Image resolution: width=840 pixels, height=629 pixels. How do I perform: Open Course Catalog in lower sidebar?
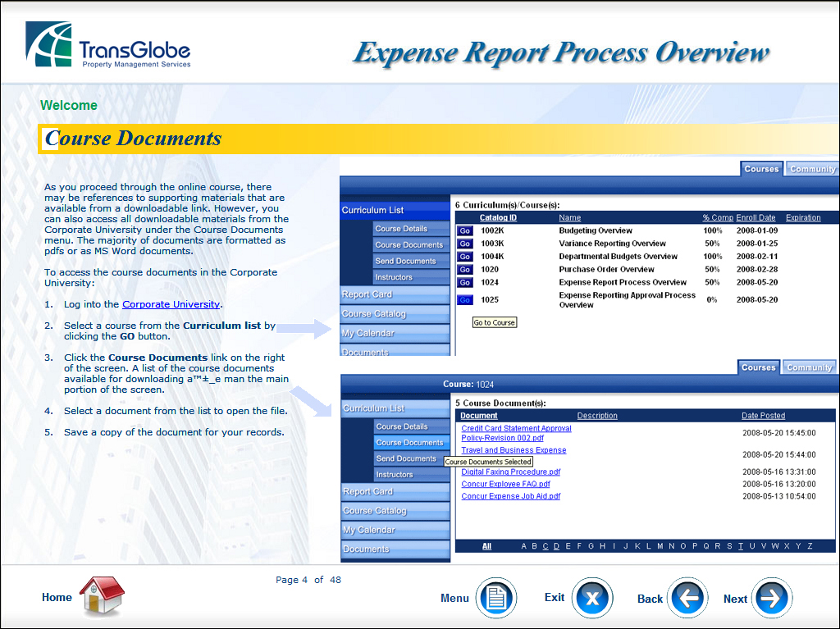pos(395,511)
